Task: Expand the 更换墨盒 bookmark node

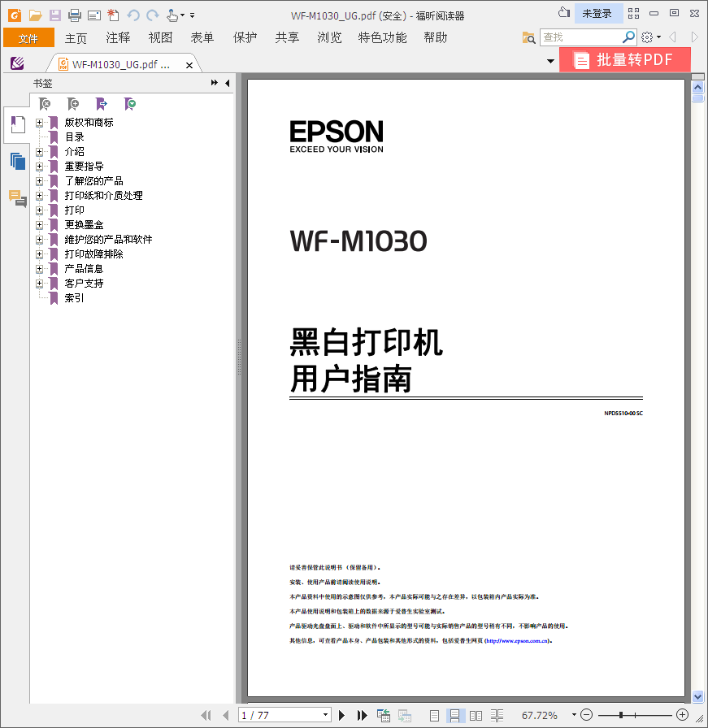Action: [40, 225]
